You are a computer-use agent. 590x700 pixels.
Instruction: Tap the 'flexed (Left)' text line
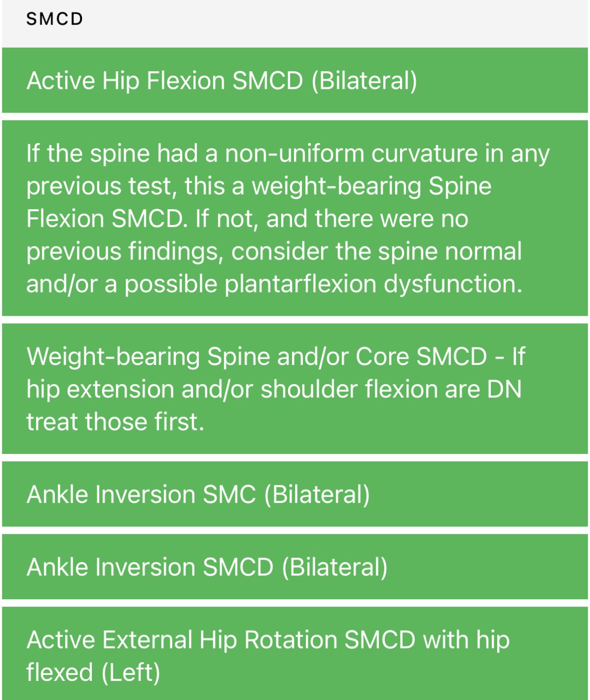pyautogui.click(x=93, y=672)
